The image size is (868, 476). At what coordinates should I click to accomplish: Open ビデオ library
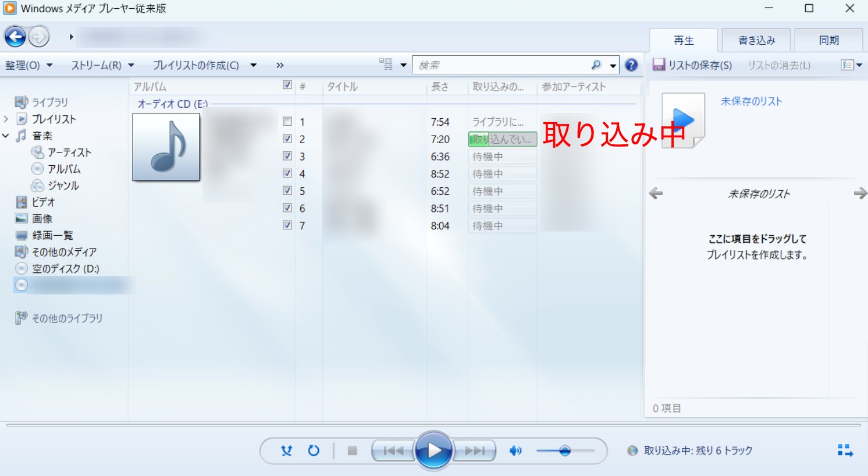43,202
